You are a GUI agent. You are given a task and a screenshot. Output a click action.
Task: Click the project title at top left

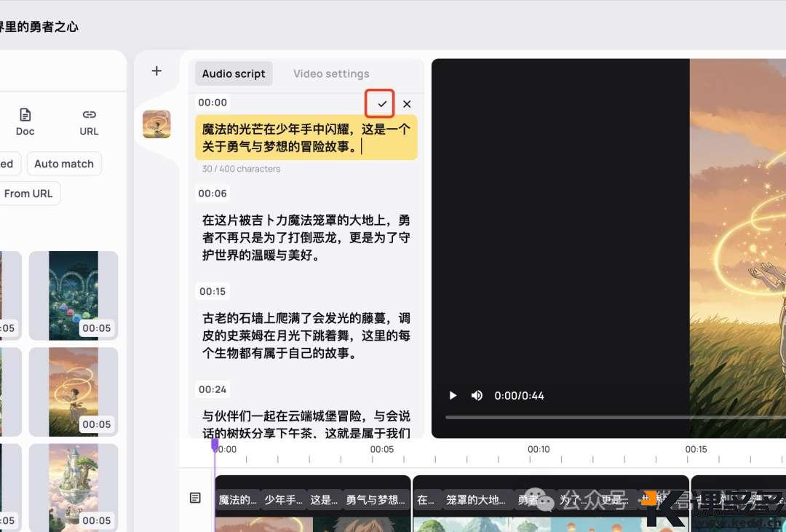point(39,27)
